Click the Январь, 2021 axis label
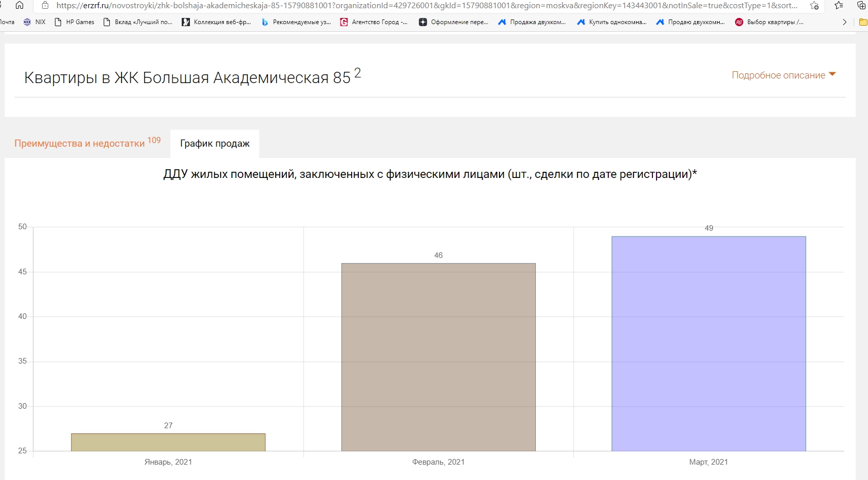The width and height of the screenshot is (868, 480). coord(168,462)
